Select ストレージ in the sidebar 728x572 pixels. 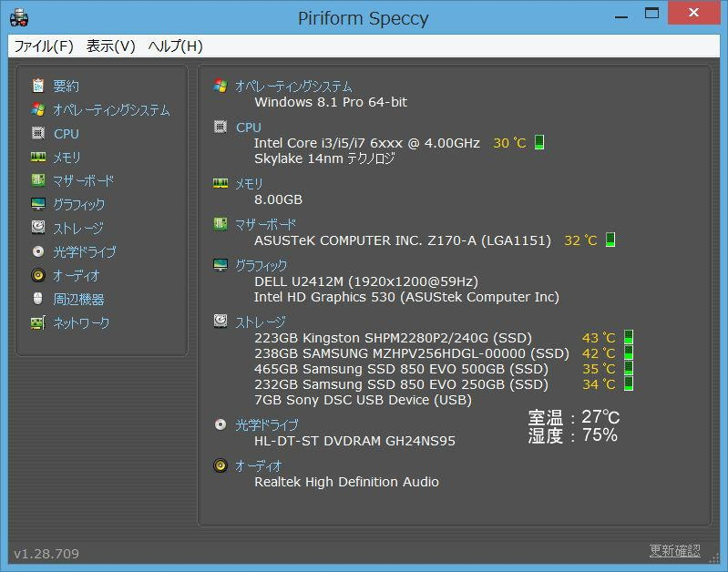click(x=78, y=228)
